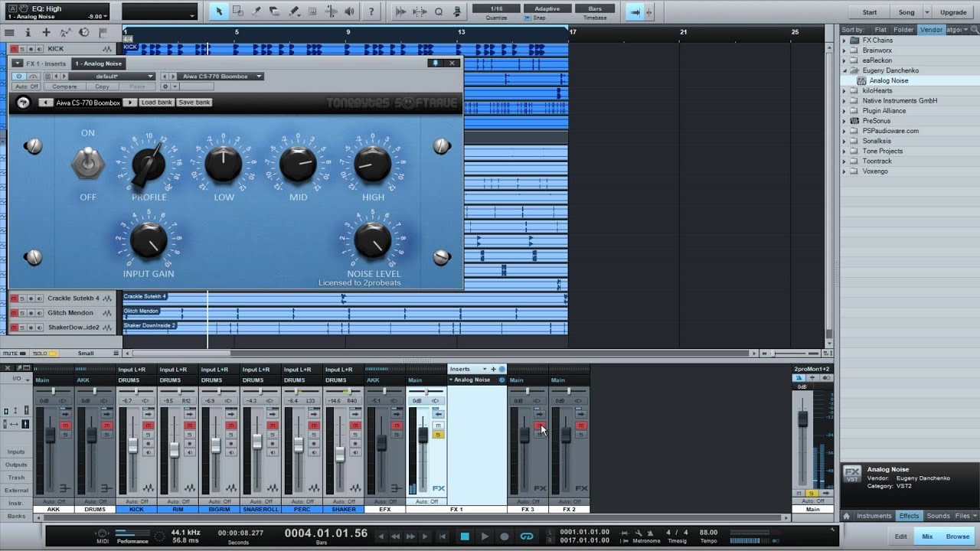The width and height of the screenshot is (980, 551).
Task: Sort browser by Folder
Action: (x=903, y=30)
